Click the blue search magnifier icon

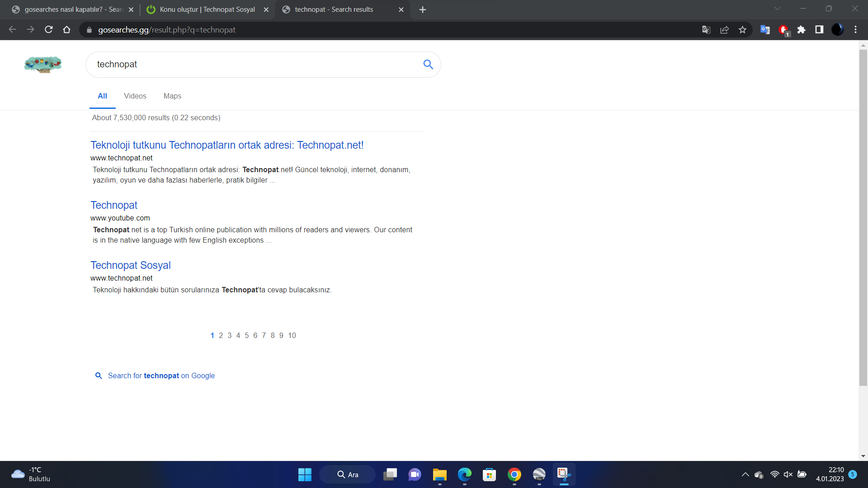428,64
